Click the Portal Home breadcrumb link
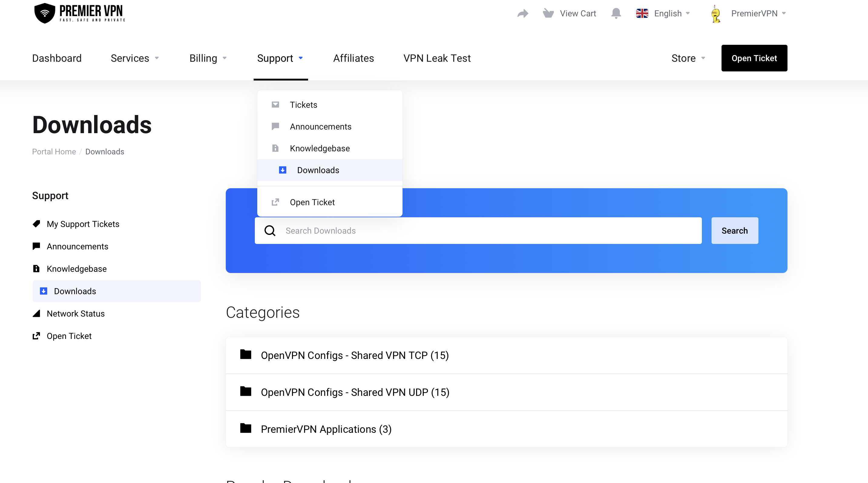The image size is (868, 483). [54, 152]
